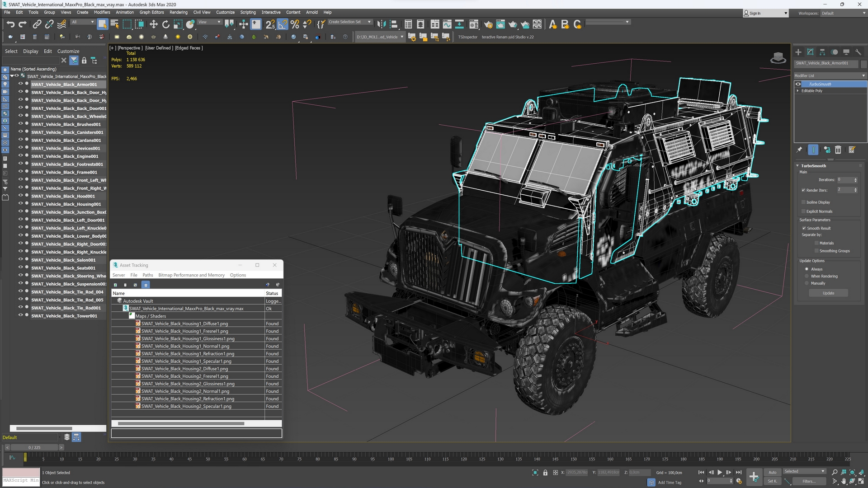Activate the Select and Link tool
Image resolution: width=868 pixels, height=488 pixels.
pos(37,24)
